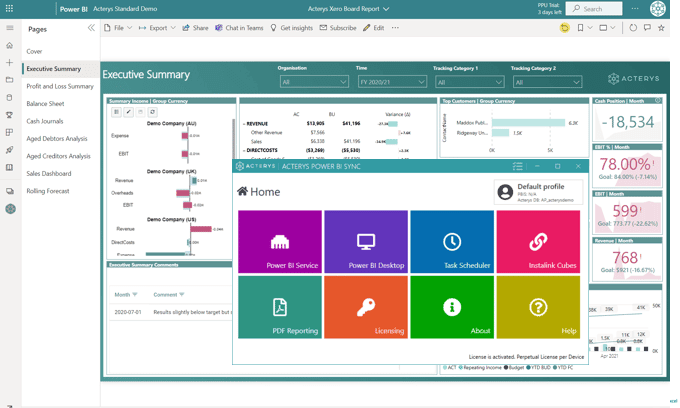The width and height of the screenshot is (680, 408).
Task: Click the Chat in Teams button
Action: point(239,28)
